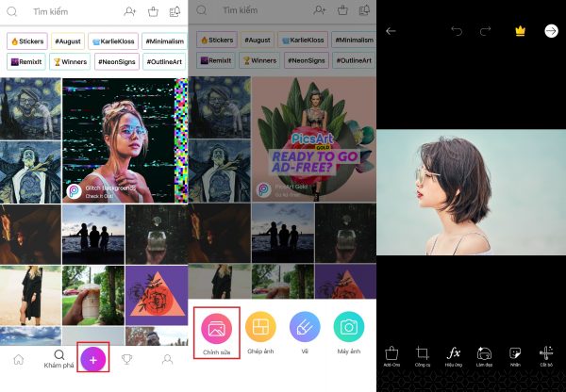Select KarlieKloss tag in left screen

click(x=113, y=41)
